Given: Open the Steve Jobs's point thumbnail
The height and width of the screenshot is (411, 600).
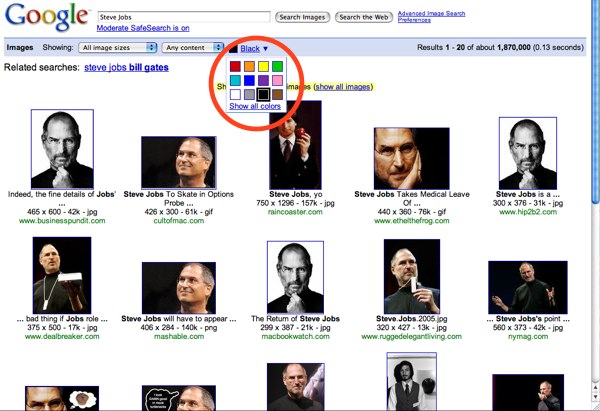Looking at the screenshot, I should pos(528,287).
